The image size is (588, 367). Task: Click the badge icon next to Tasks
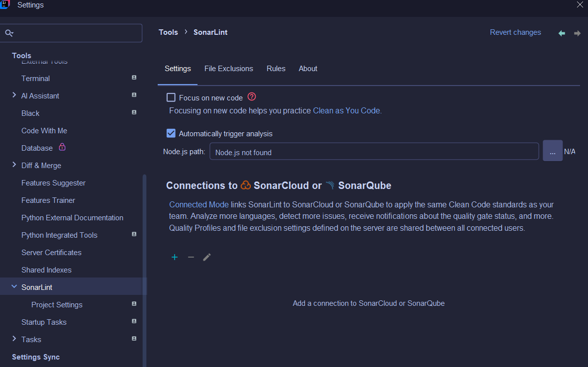pyautogui.click(x=134, y=339)
